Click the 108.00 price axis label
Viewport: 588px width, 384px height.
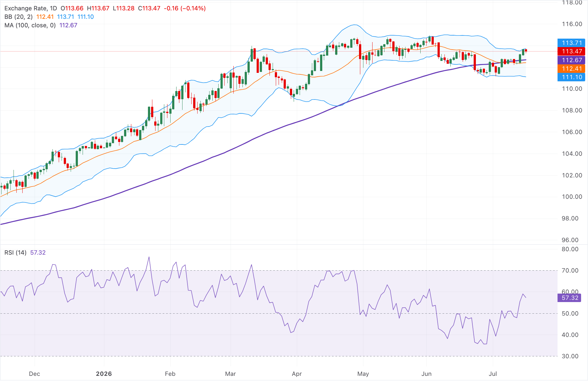pyautogui.click(x=572, y=111)
